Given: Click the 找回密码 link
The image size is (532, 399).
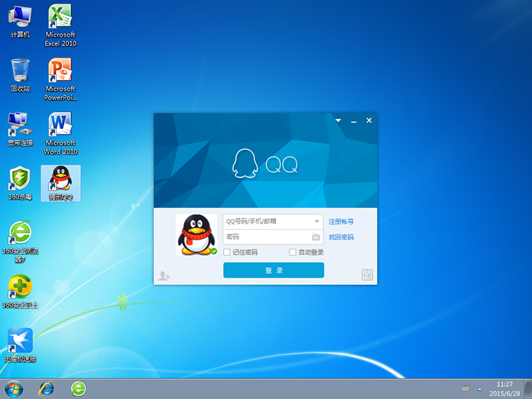Looking at the screenshot, I should coord(341,237).
